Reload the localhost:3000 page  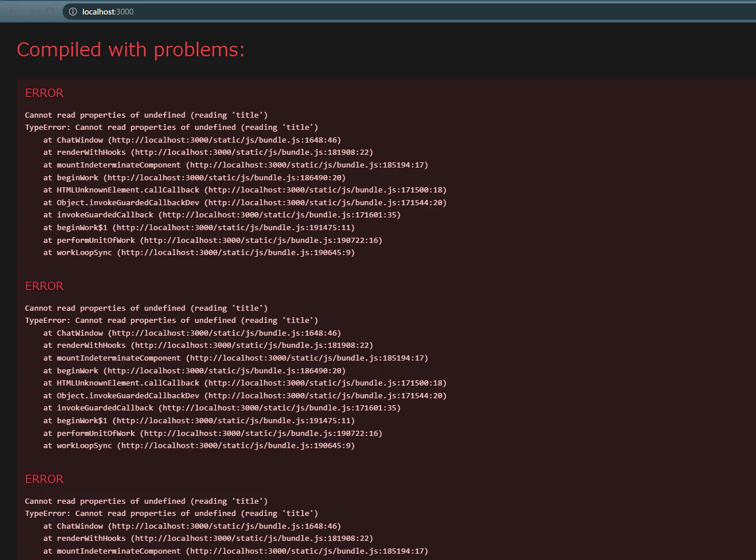50,12
